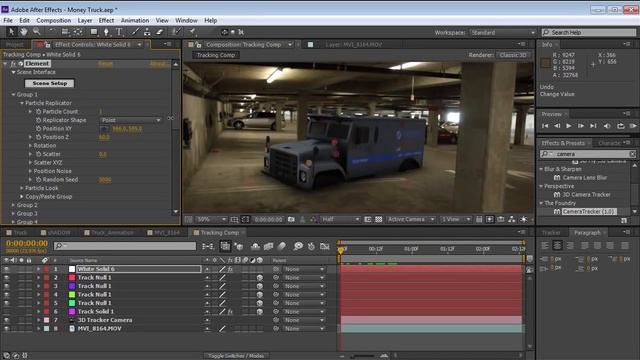
Task: Toggle Position Z stopwatch
Action: point(38,137)
